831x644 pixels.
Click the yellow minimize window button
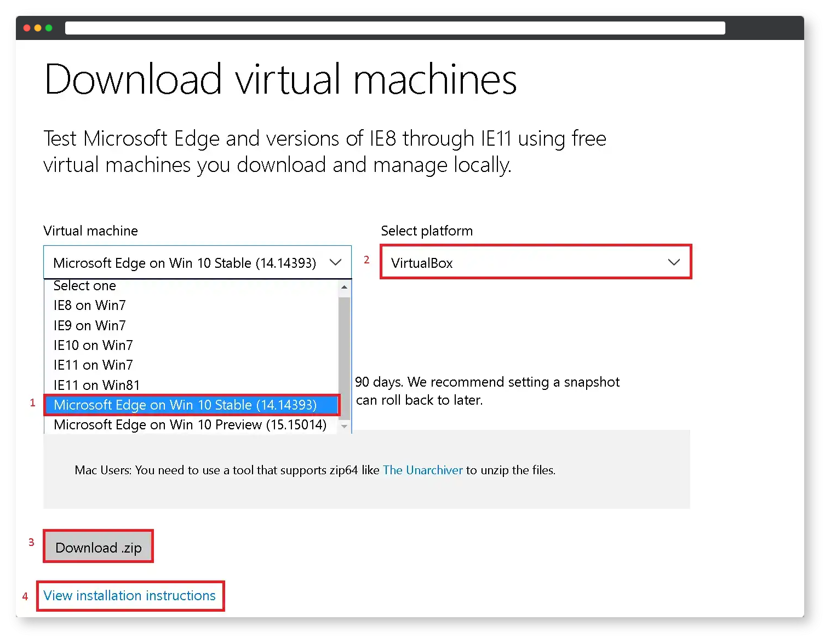pos(38,28)
